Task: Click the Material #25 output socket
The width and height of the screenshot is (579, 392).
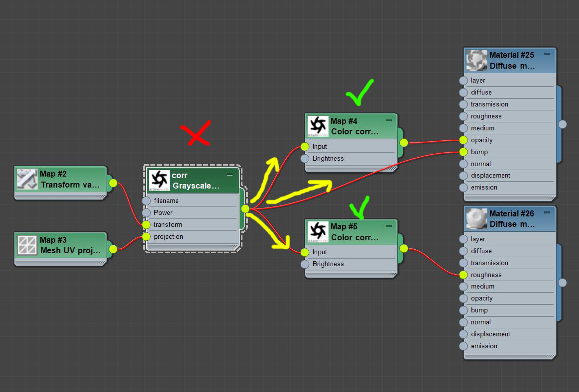Action: click(563, 124)
